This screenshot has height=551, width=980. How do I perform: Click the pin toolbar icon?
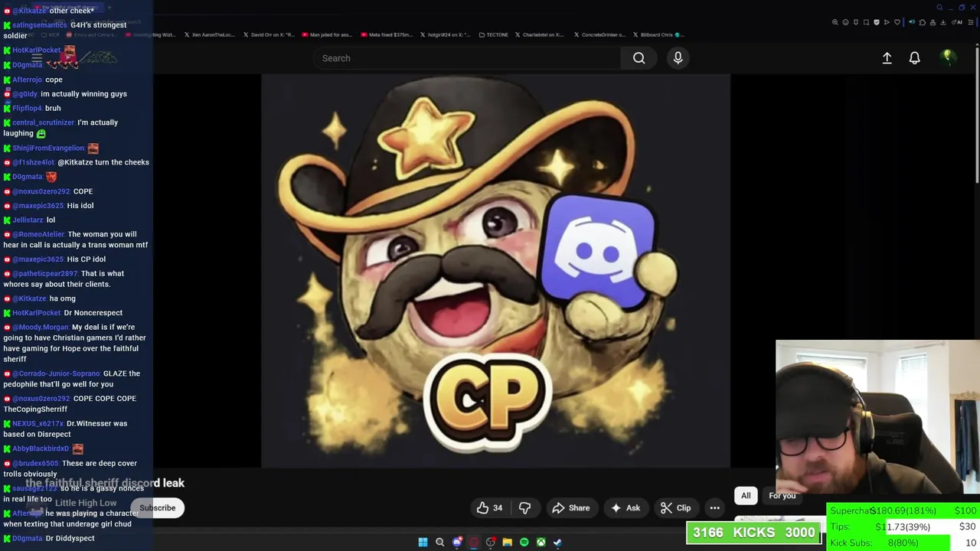pos(855,22)
